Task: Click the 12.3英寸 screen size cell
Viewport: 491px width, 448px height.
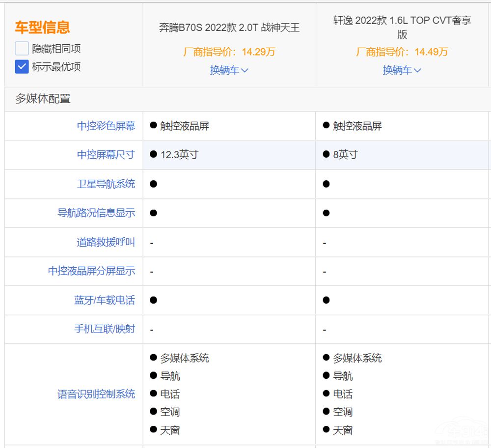Action: (x=179, y=155)
